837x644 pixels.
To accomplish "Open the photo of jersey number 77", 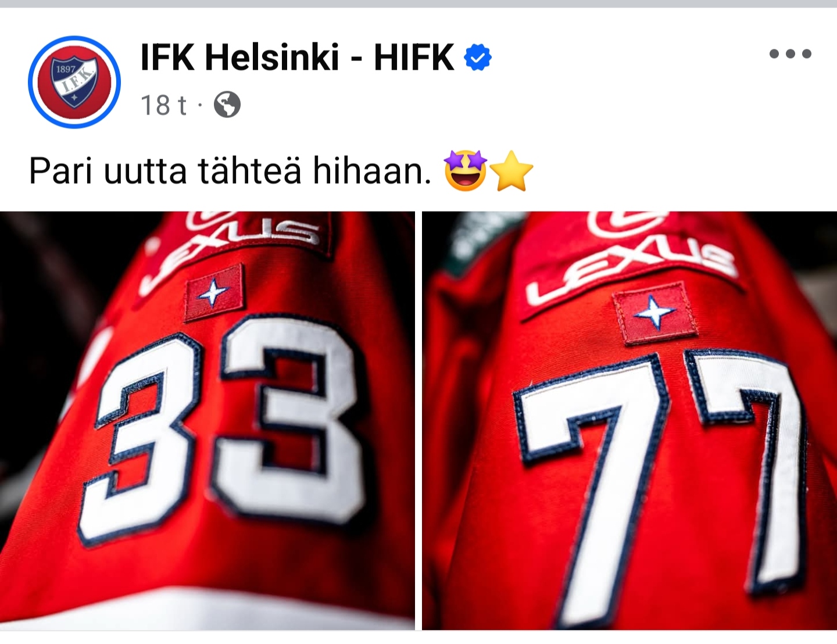I will (629, 421).
